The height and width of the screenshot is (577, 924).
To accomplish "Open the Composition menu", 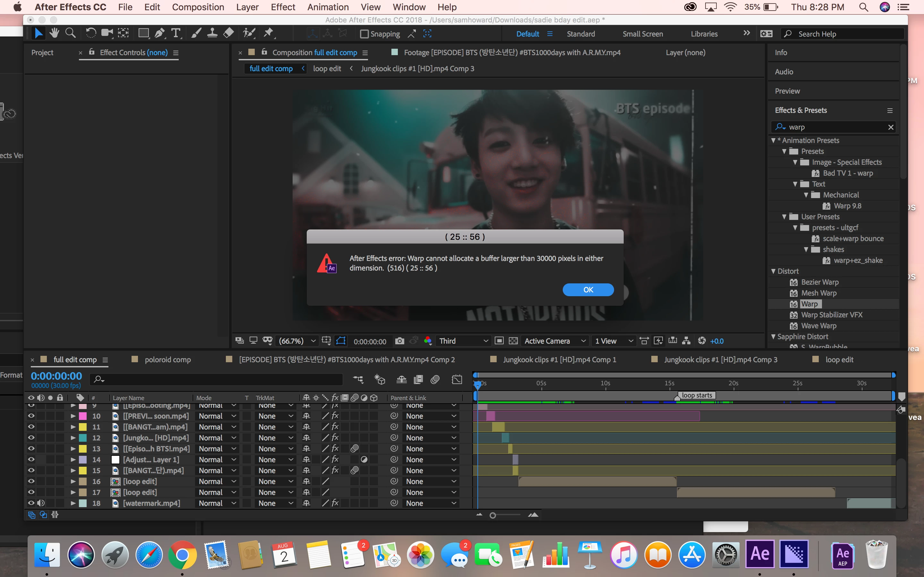I will pos(198,7).
